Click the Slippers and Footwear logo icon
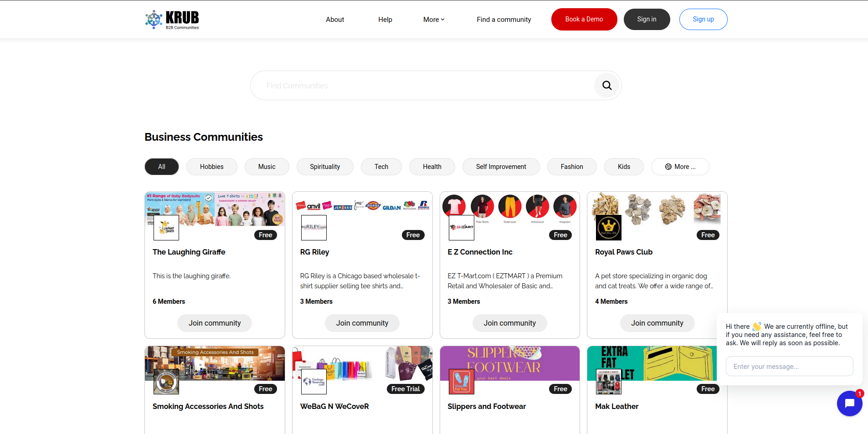The height and width of the screenshot is (434, 868). [461, 382]
